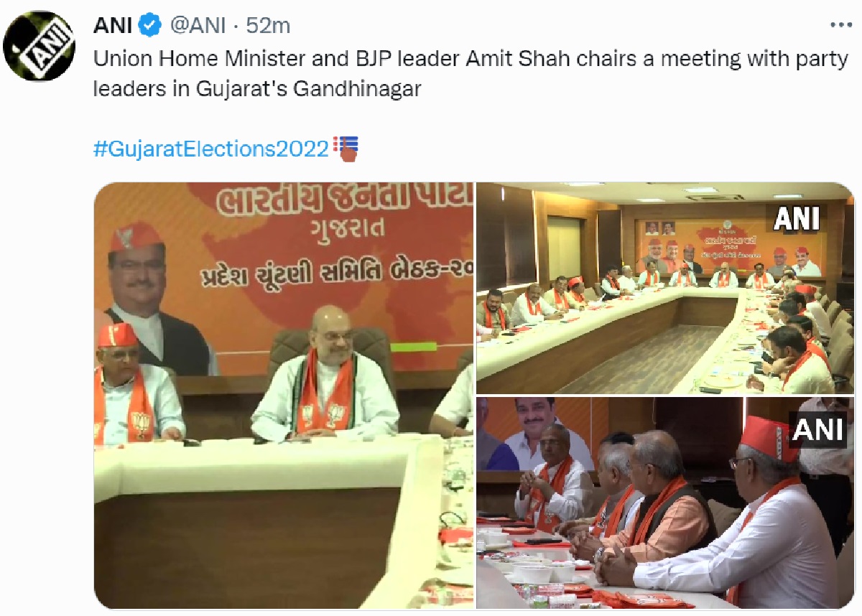Open the bottom-right photo of seated leaders

click(x=665, y=503)
